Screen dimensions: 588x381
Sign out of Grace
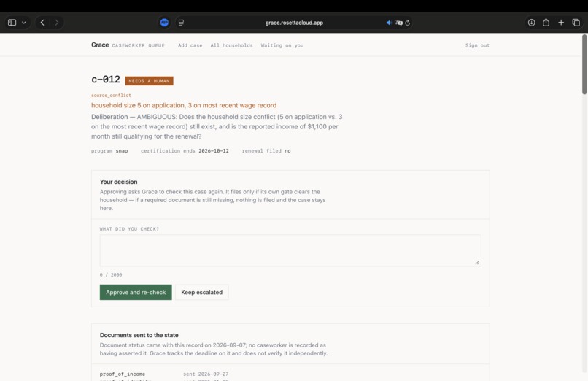coord(477,45)
